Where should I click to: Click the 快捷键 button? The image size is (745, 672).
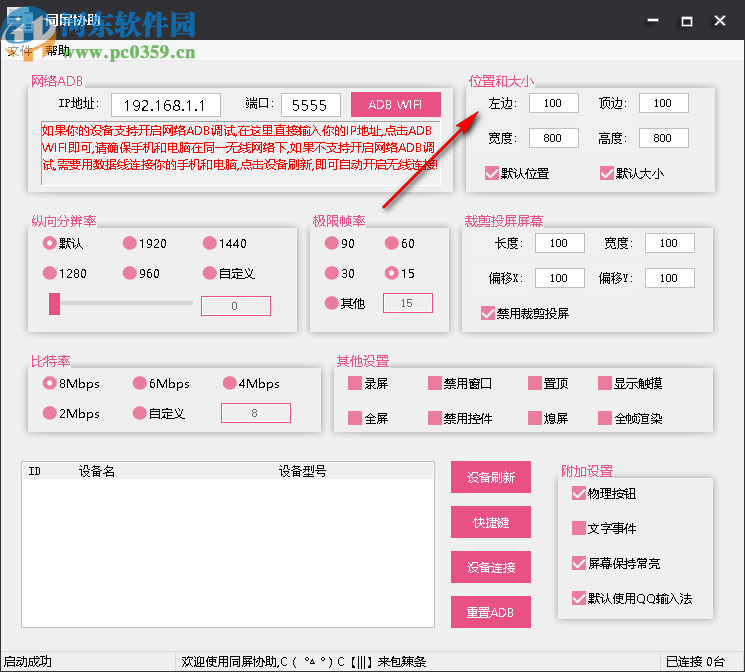pyautogui.click(x=491, y=522)
